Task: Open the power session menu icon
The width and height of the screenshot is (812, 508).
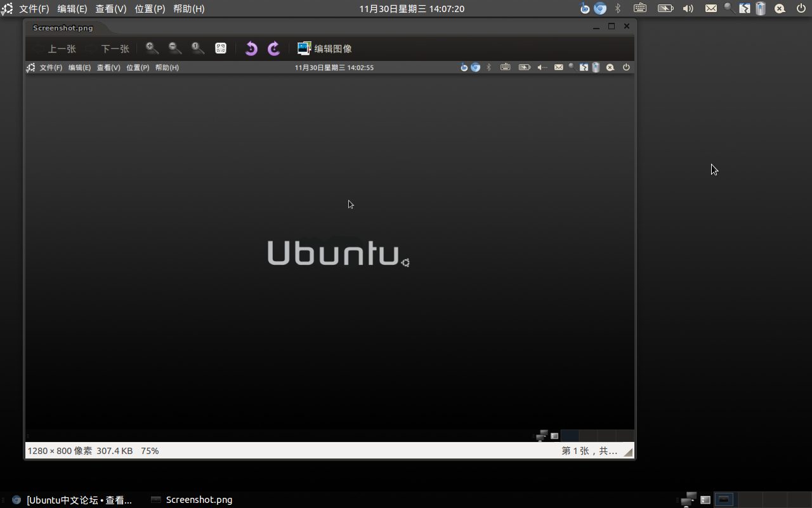Action: click(801, 8)
